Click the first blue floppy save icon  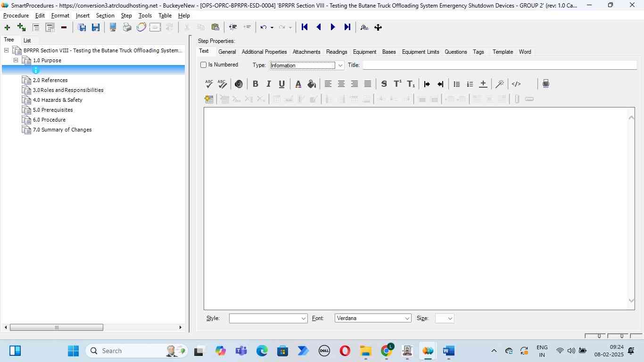pyautogui.click(x=82, y=27)
